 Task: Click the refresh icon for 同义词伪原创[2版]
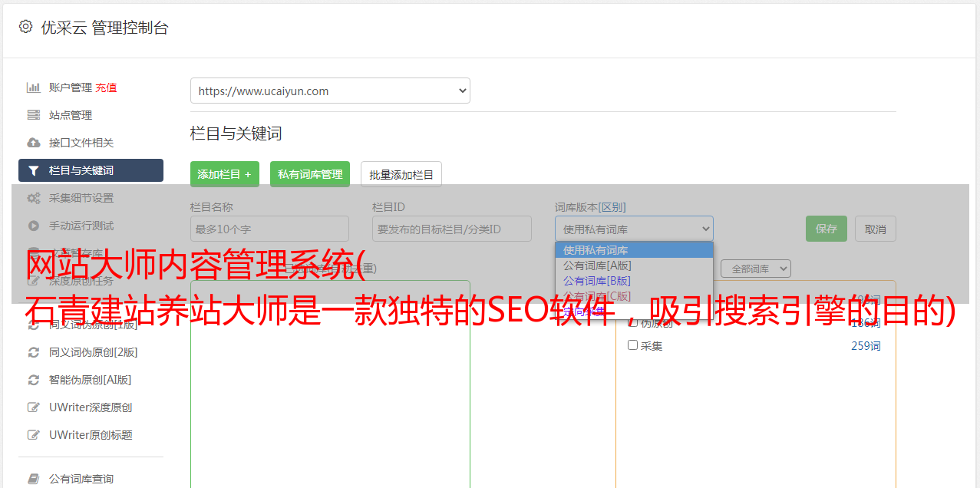(x=34, y=352)
